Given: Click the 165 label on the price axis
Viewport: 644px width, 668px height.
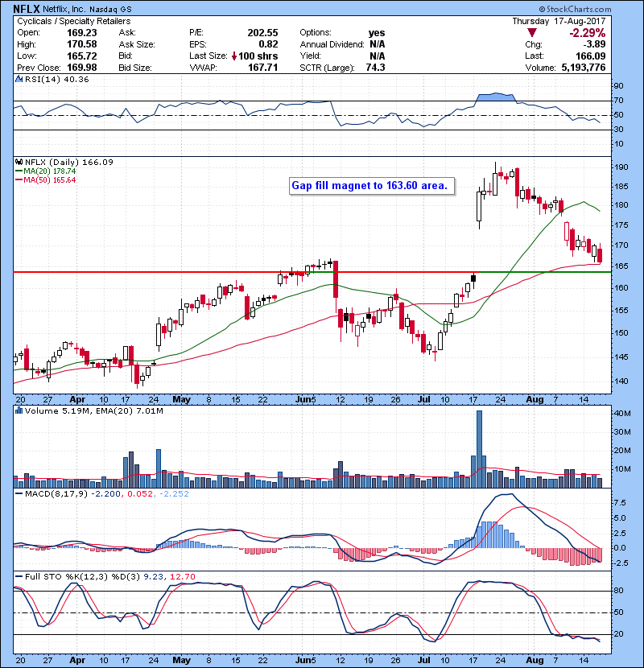Looking at the screenshot, I should [x=621, y=266].
